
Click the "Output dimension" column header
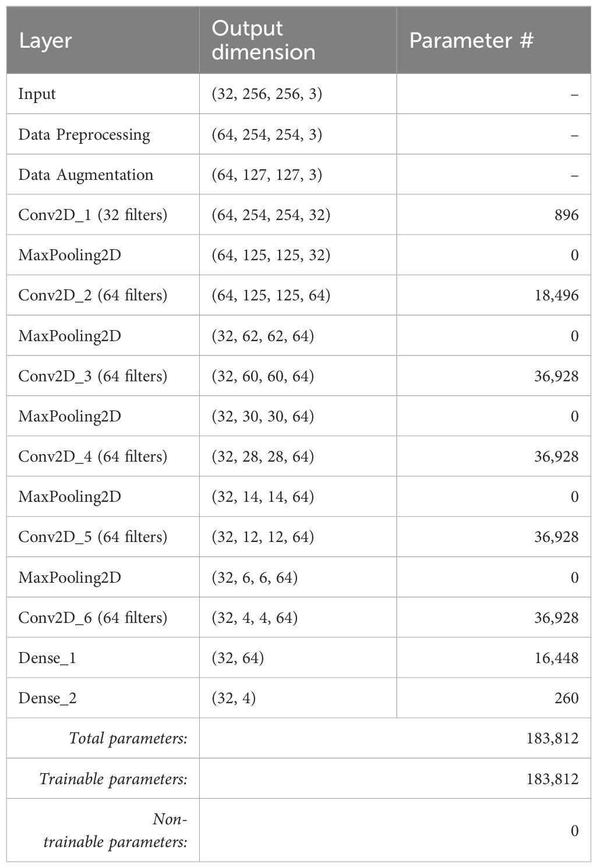[x=263, y=40]
